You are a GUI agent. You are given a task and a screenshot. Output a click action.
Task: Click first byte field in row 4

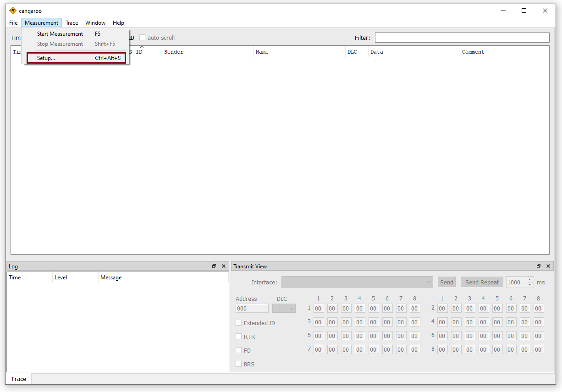coord(442,322)
